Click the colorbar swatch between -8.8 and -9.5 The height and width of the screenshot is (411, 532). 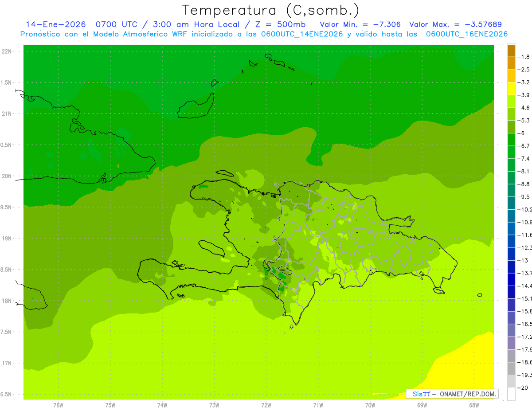(511, 190)
